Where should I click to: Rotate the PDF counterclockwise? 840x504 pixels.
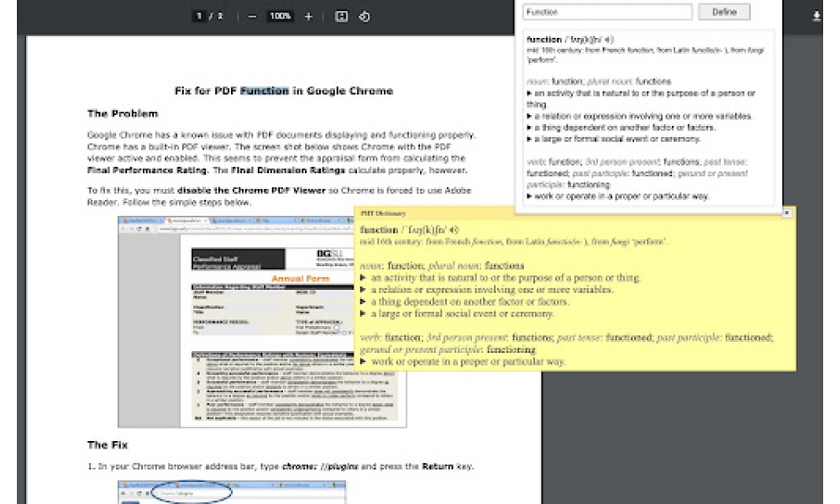pyautogui.click(x=365, y=17)
